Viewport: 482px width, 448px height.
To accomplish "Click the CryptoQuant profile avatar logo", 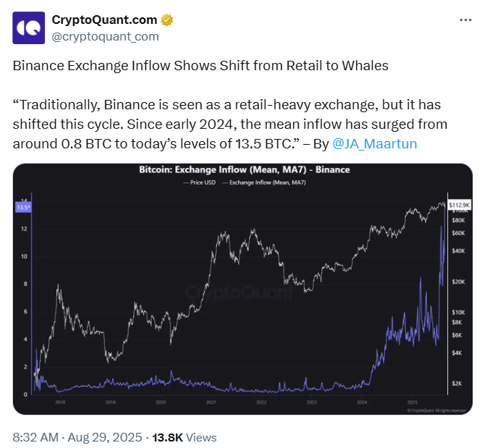I will coord(29,28).
